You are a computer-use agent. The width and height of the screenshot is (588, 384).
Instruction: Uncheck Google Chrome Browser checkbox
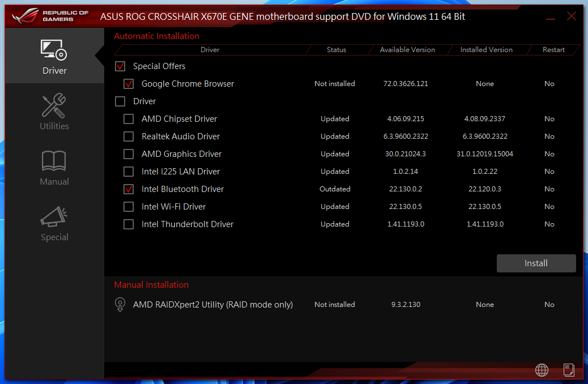[129, 84]
